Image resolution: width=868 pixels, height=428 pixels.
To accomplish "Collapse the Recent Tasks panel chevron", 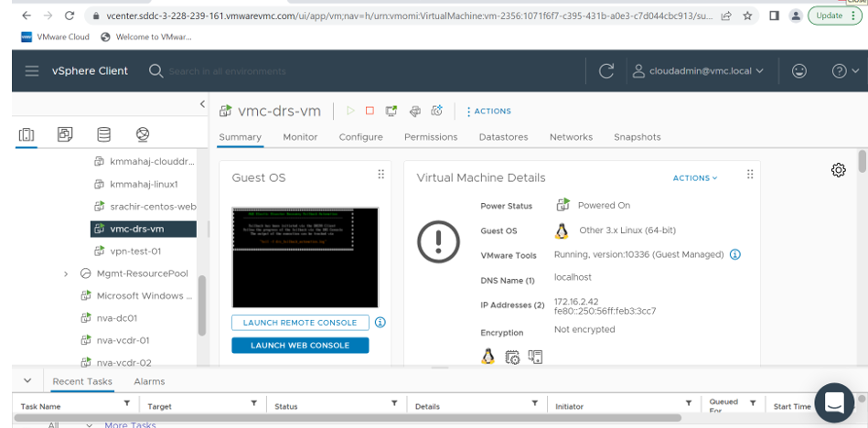I will coord(27,381).
